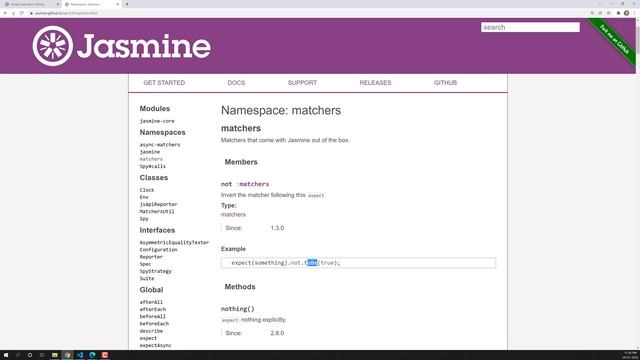The image size is (640, 360).
Task: Open the afterEach global link
Action: click(153, 309)
